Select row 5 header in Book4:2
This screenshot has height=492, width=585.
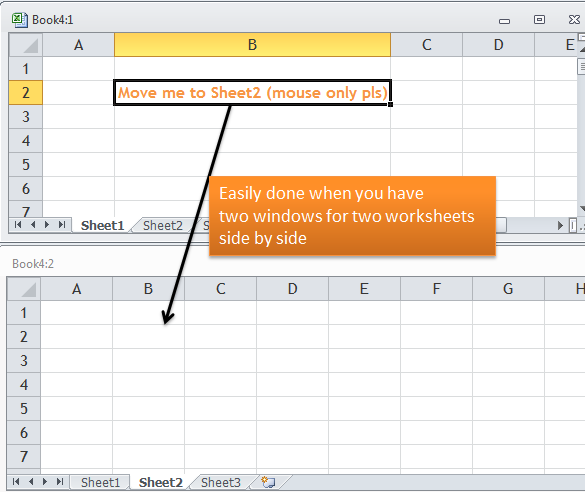pyautogui.click(x=24, y=408)
